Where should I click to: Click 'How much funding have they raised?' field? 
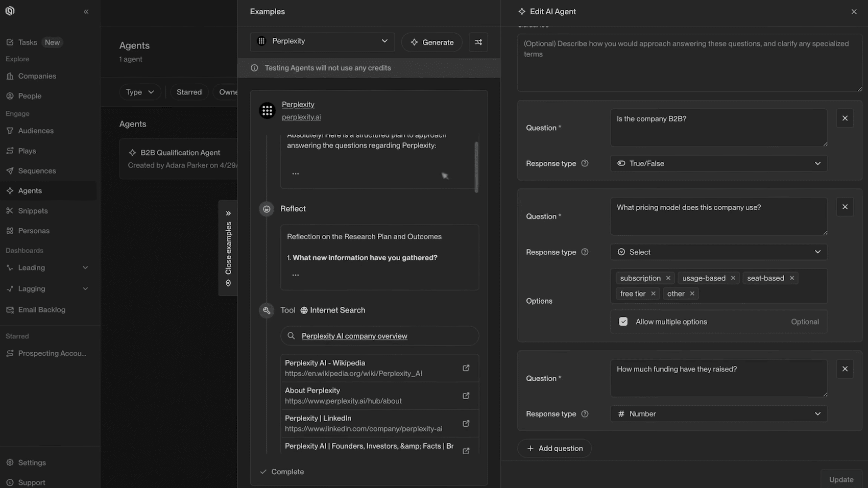pos(719,378)
